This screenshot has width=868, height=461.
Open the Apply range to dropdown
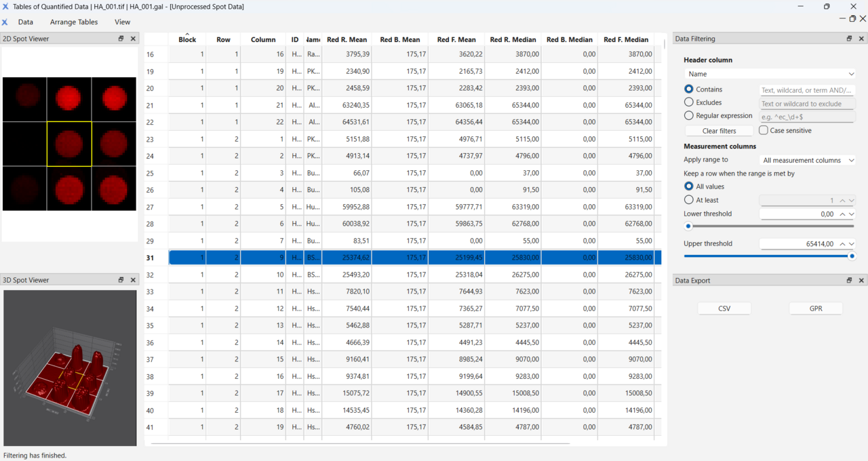pos(808,161)
